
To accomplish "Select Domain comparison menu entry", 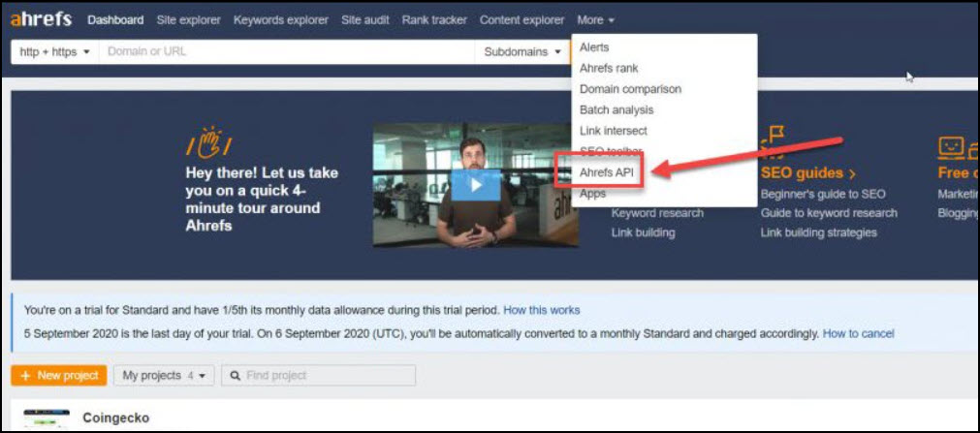I will 630,89.
